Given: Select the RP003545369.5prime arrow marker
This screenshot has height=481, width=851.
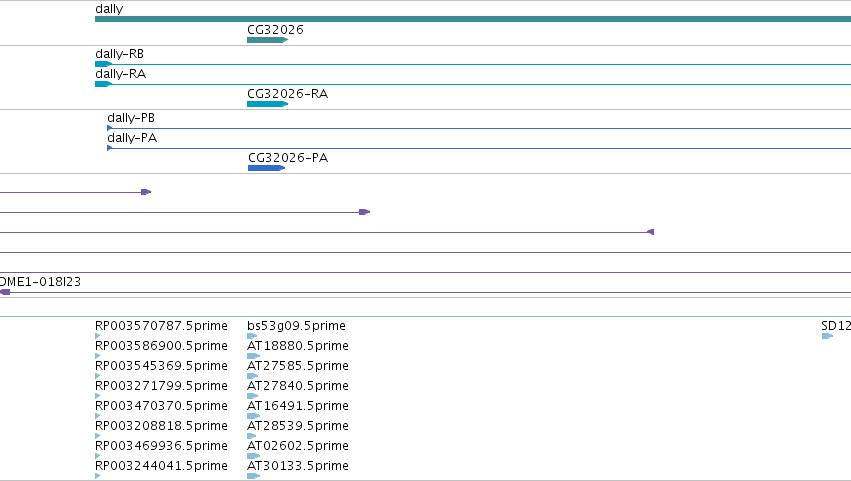Looking at the screenshot, I should pos(98,376).
